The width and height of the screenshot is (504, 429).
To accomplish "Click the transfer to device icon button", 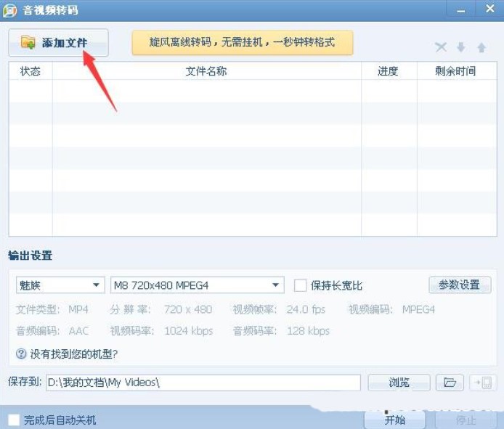I will 483,383.
